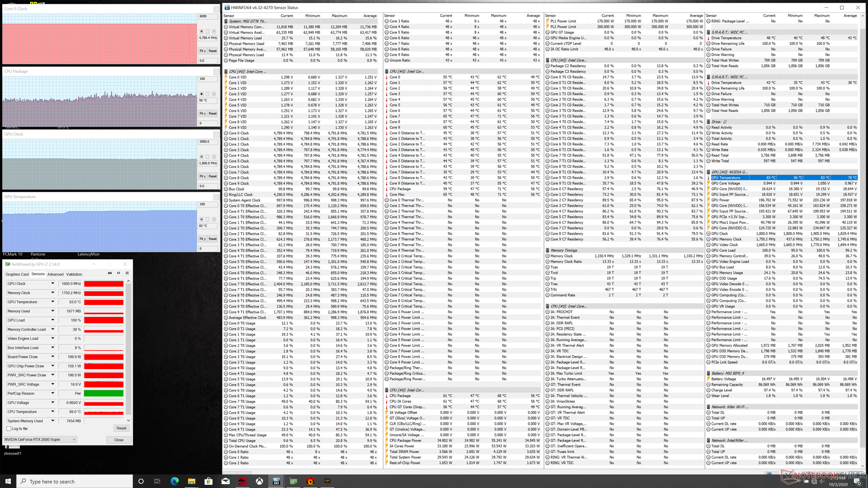Click Fit y in the GPU Temperature graph
Viewport: 868px width, 488px height.
[x=203, y=239]
